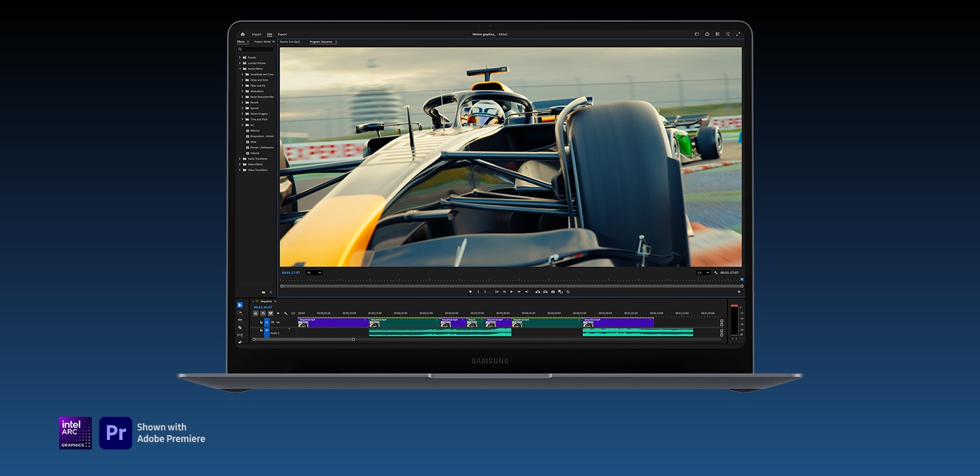Select the Razor tool
980x476 pixels.
[x=240, y=327]
